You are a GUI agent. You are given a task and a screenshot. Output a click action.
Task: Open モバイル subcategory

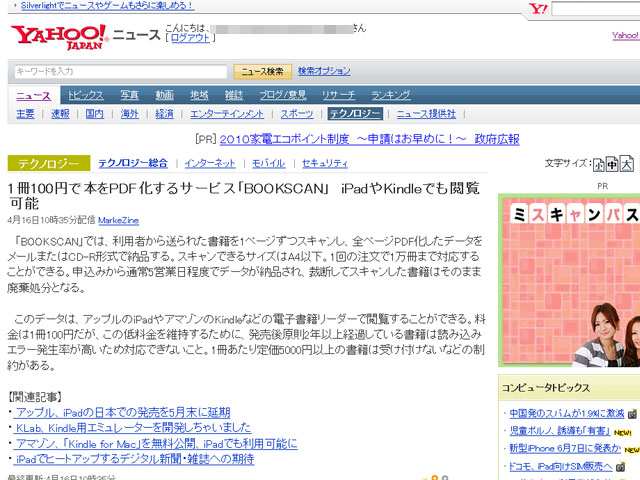(x=269, y=163)
